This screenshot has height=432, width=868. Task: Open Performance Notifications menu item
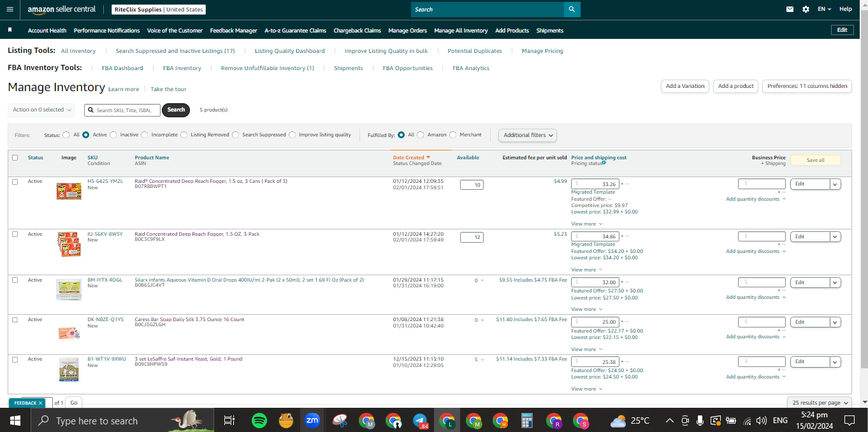pyautogui.click(x=106, y=31)
